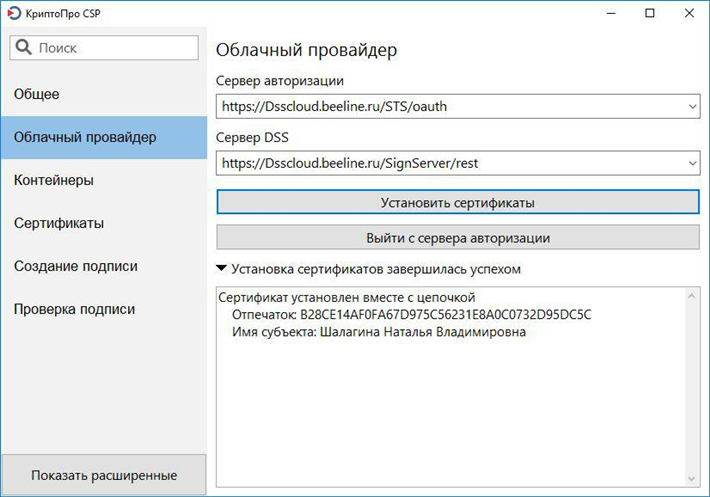Click Показать расширенные button

coord(104,475)
